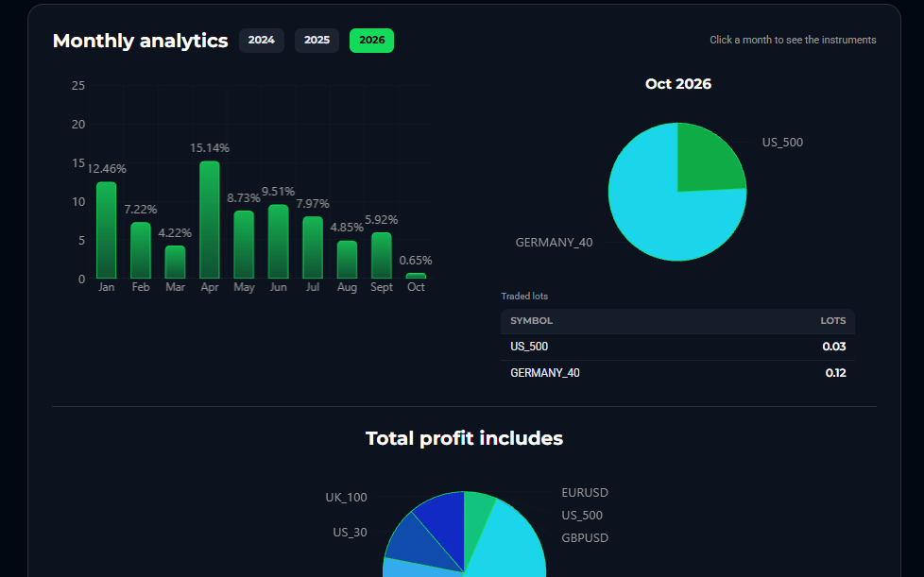Click the 15.14% label above April bar

point(209,148)
